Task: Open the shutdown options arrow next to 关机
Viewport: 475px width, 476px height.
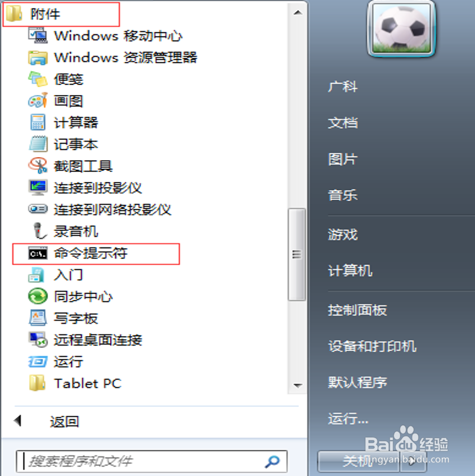Action: click(x=414, y=461)
